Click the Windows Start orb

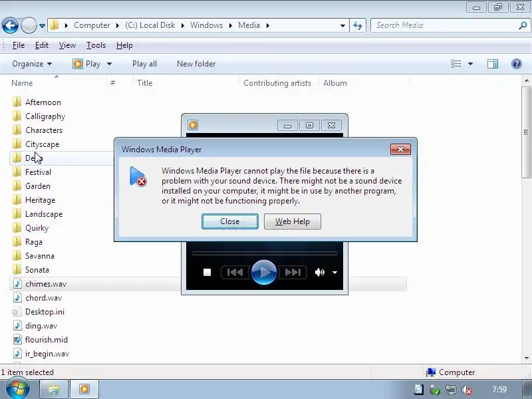pyautogui.click(x=18, y=389)
